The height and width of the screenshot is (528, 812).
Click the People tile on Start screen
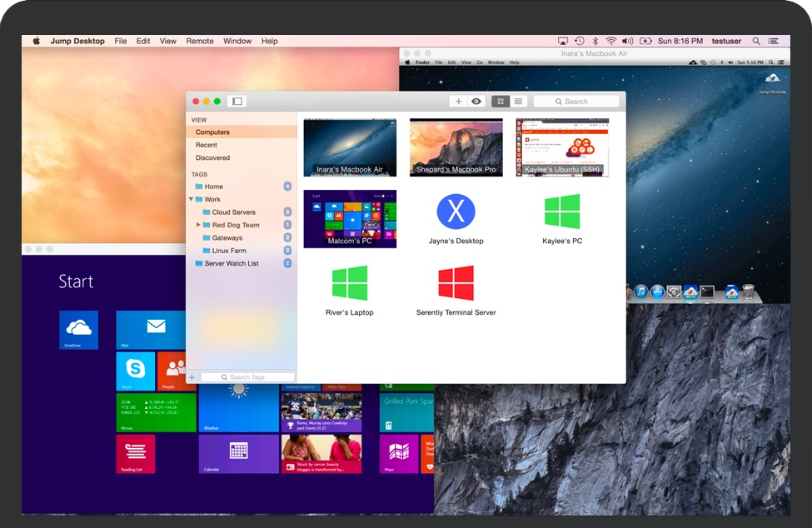click(x=172, y=371)
